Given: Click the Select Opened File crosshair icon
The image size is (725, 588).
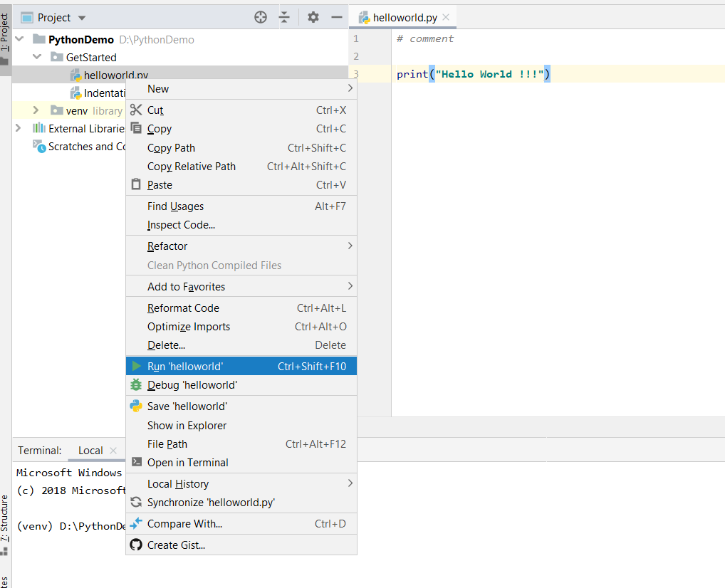Looking at the screenshot, I should [260, 16].
